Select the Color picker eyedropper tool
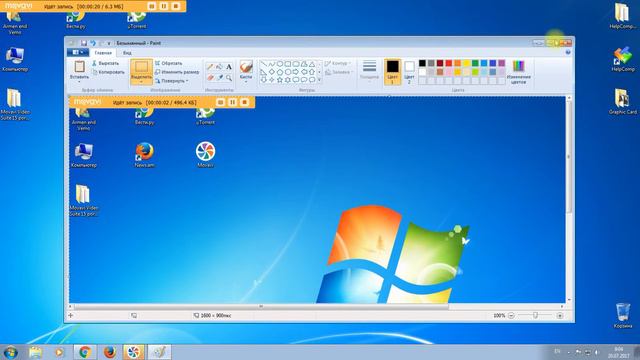The image size is (640, 360). (x=220, y=78)
